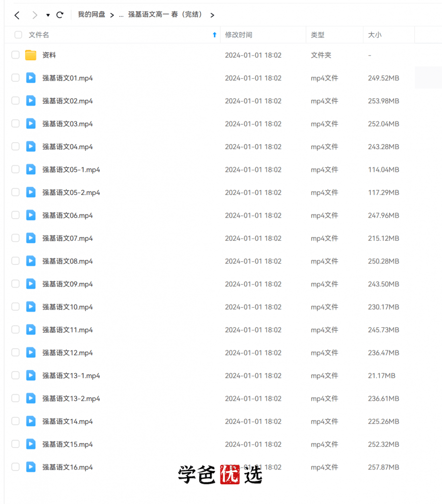
Task: Open the file name 强基语文15.mp4
Action: (67, 444)
